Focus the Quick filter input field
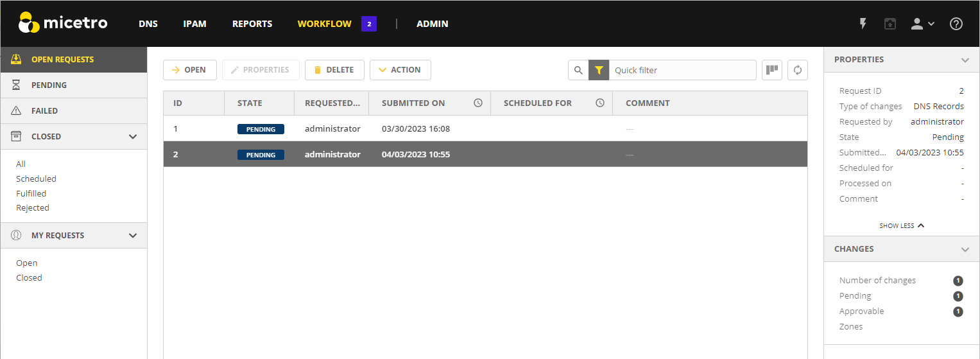Image resolution: width=980 pixels, height=359 pixels. click(x=682, y=70)
